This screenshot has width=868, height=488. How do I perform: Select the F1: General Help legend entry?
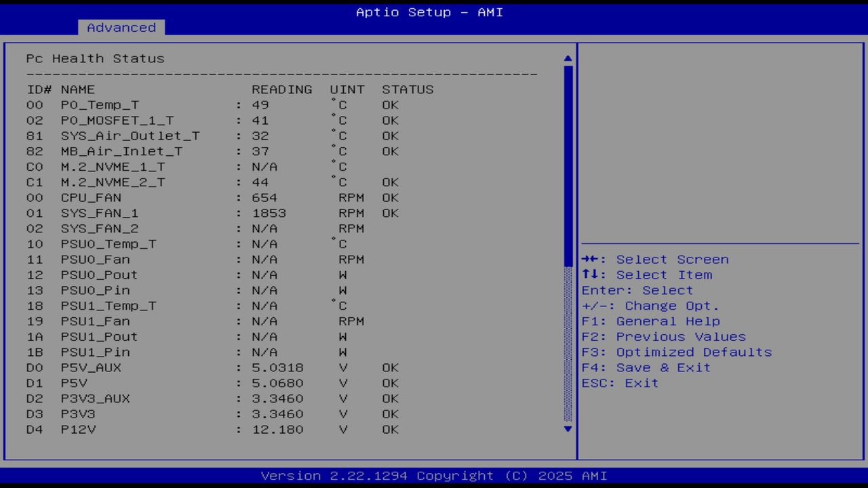point(651,321)
